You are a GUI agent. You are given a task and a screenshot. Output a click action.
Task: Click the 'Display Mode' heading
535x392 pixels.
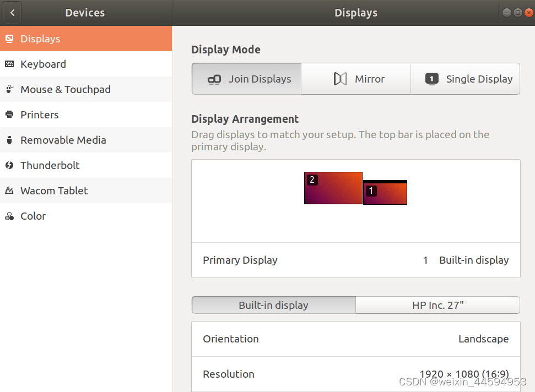226,50
